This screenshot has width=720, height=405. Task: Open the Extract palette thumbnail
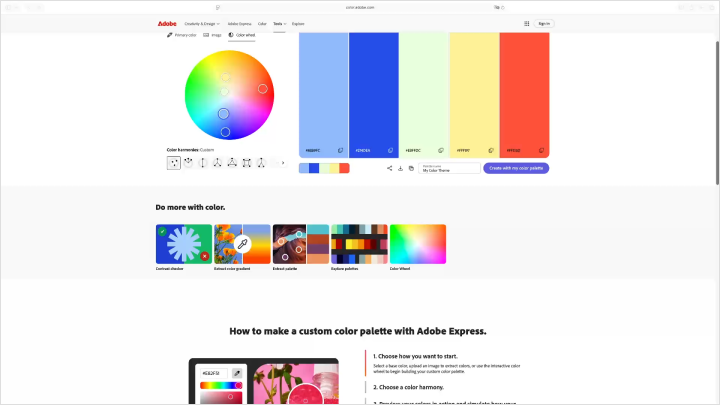point(301,244)
